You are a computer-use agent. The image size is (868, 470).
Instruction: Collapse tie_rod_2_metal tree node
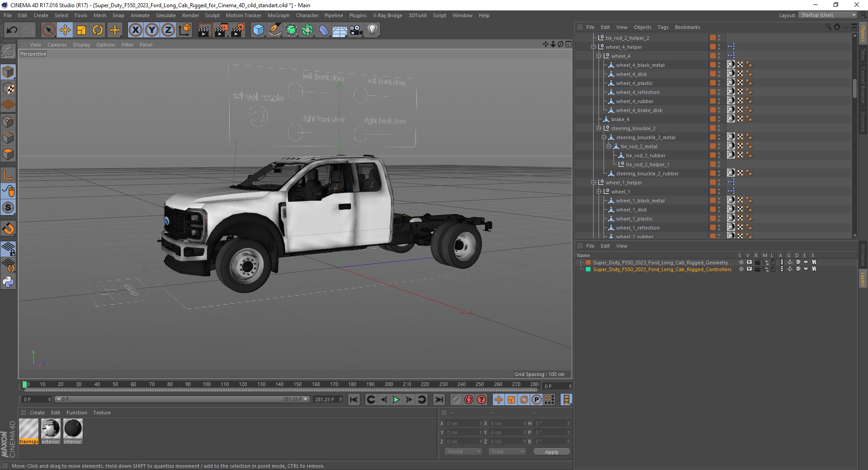pyautogui.click(x=609, y=146)
